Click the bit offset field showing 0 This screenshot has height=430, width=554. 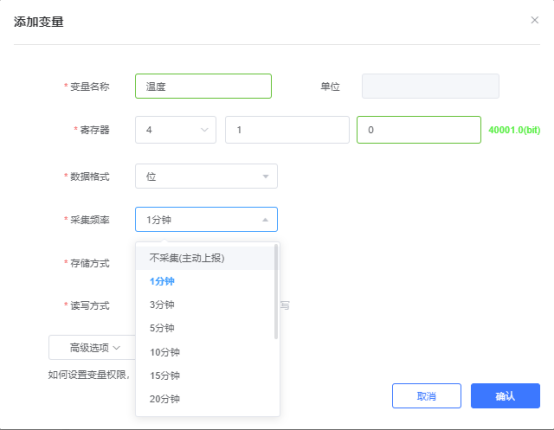[x=419, y=130]
